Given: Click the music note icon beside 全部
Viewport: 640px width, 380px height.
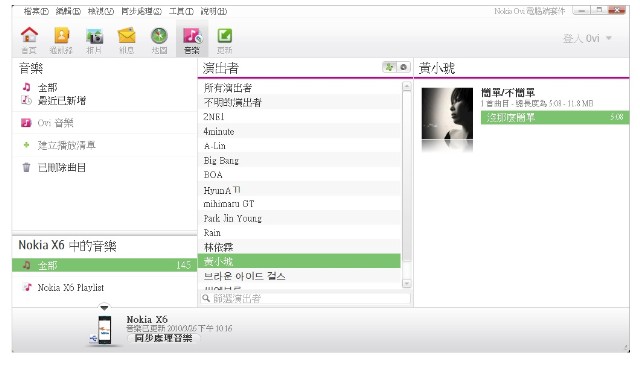Looking at the screenshot, I should (27, 87).
